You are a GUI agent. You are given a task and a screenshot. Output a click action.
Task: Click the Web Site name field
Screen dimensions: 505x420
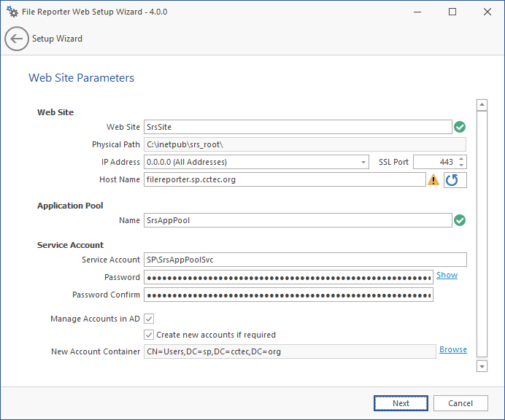297,127
